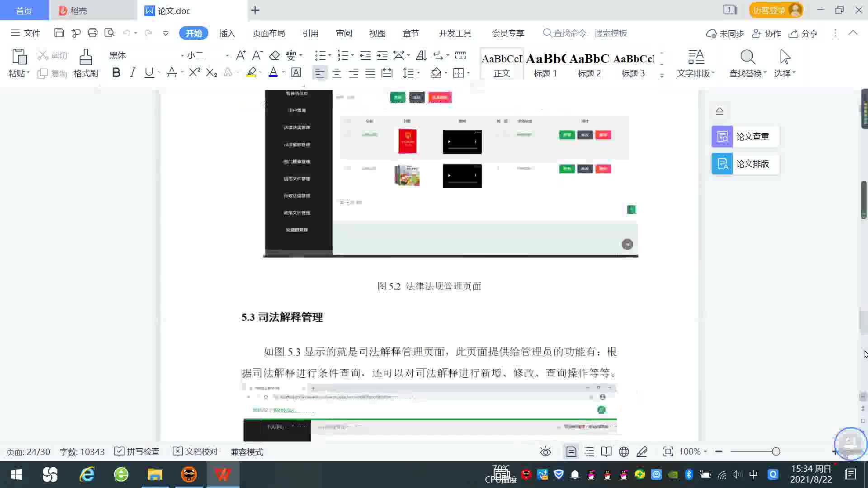The width and height of the screenshot is (868, 488).
Task: Open the 论文查重 side tool
Action: coord(745,136)
